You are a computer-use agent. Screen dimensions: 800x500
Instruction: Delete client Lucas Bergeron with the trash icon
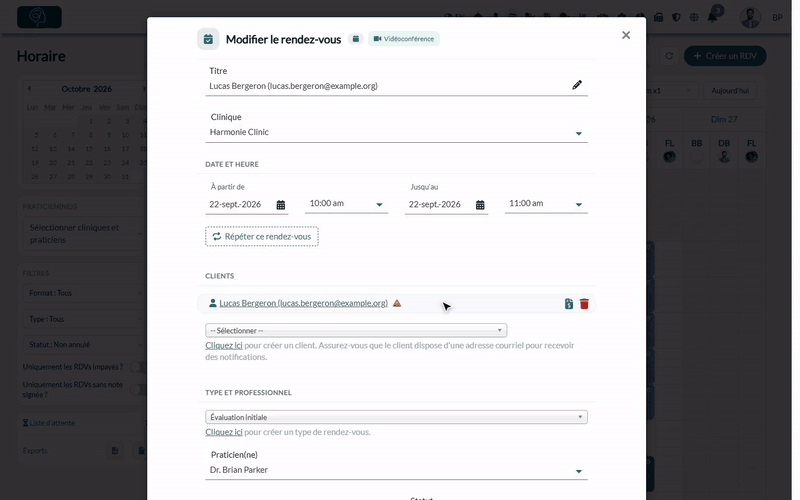click(x=584, y=304)
